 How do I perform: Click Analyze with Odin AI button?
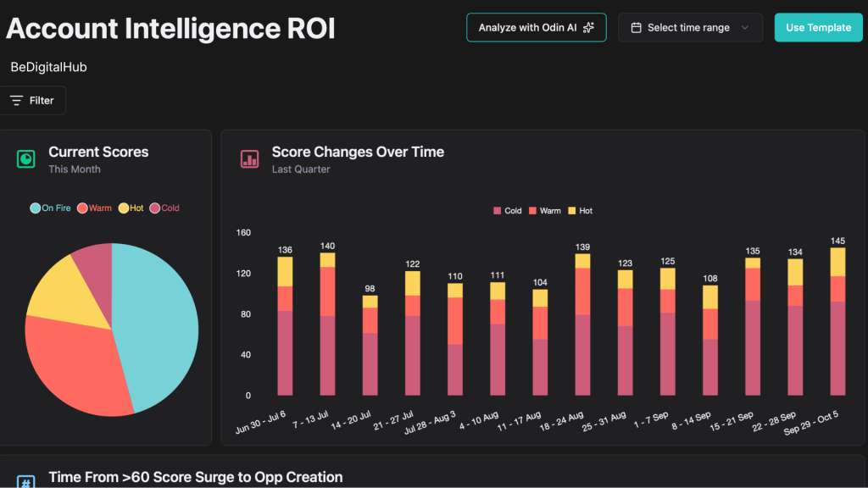[536, 27]
